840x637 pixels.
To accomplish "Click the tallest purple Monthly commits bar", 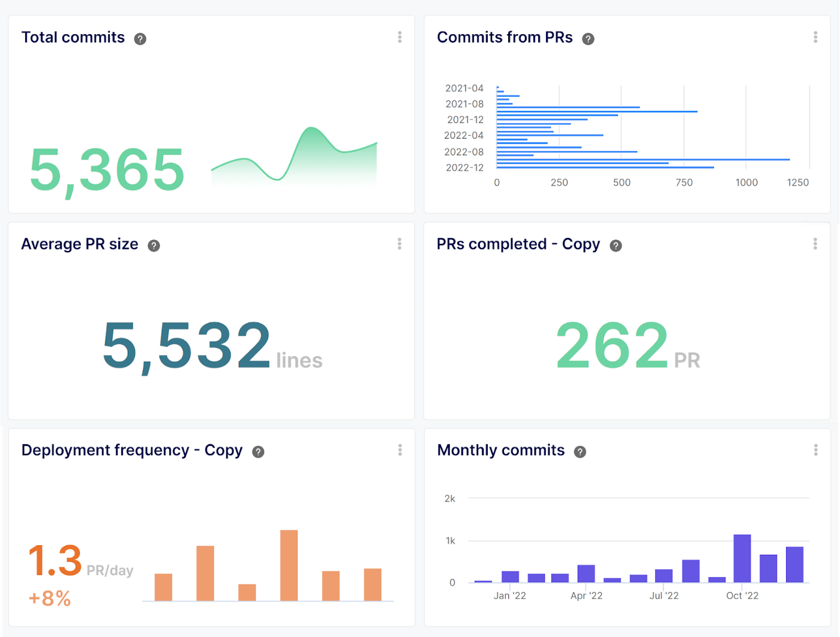I will (742, 558).
